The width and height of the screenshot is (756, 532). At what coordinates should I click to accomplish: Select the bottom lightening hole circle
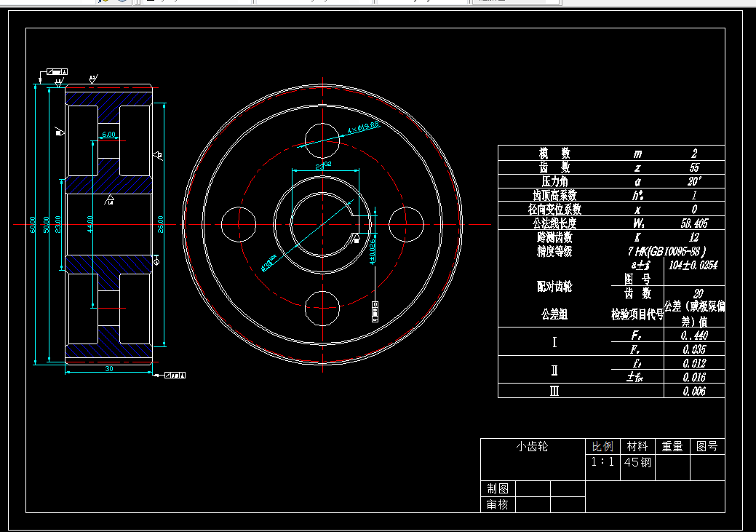point(322,308)
